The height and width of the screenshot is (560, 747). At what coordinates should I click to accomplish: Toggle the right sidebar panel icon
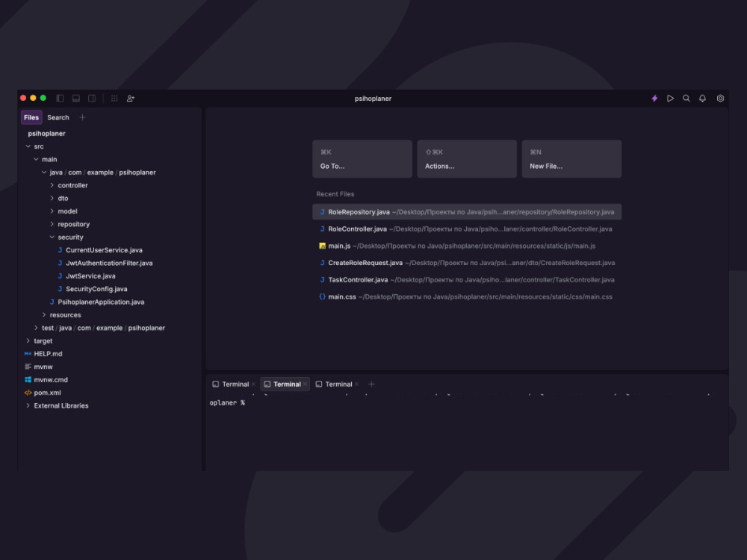click(x=92, y=98)
